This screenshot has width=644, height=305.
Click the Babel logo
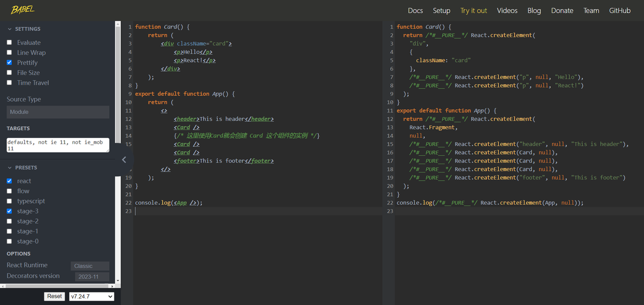pyautogui.click(x=22, y=10)
